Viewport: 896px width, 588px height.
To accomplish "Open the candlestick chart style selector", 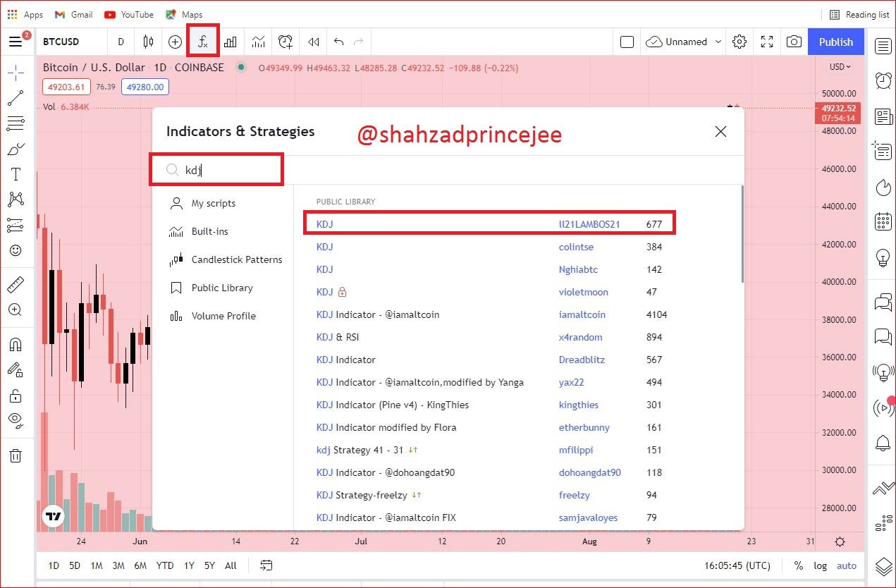I will (148, 42).
